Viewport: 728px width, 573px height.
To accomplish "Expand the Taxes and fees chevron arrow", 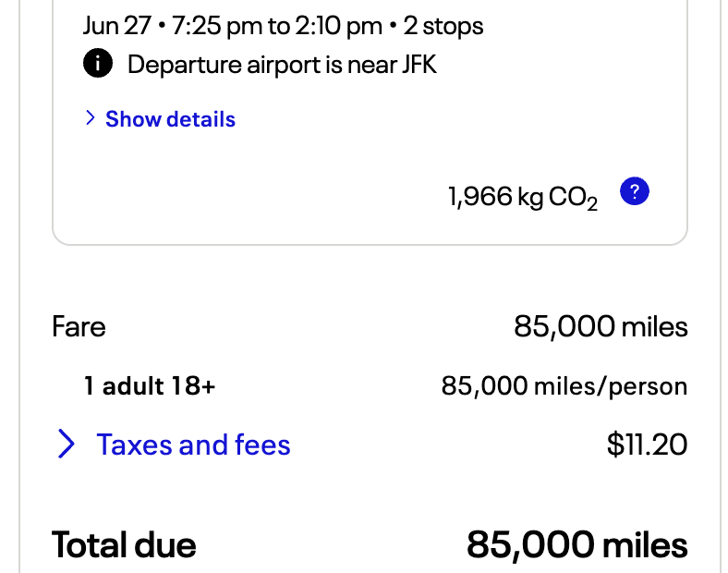I will pos(66,444).
